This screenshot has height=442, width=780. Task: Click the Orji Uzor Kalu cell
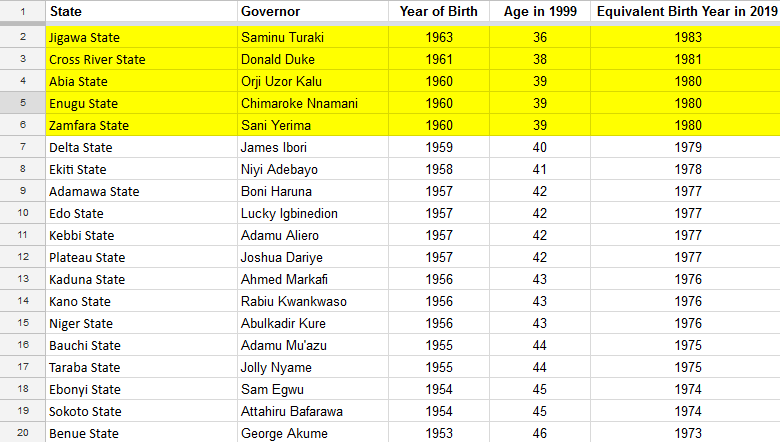point(313,81)
